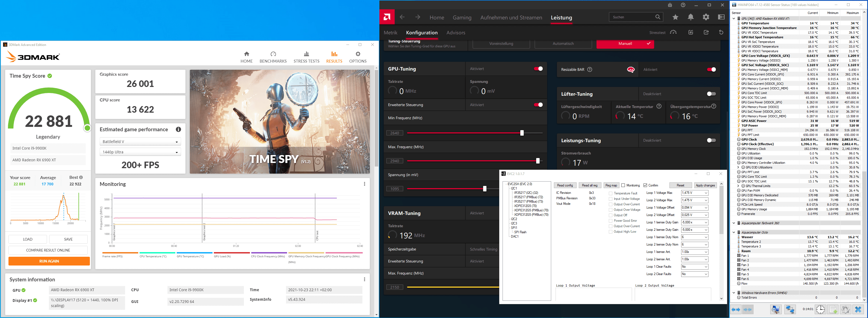Screen dimensions: 868x318
Task: Open the 3DMark OPTIONS gear icon
Action: 358,54
